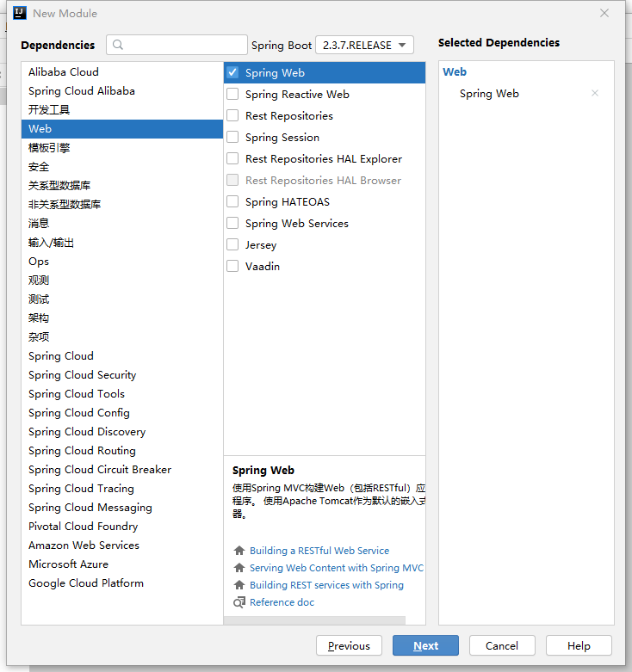Select Amazon Web Services category

click(x=122, y=546)
